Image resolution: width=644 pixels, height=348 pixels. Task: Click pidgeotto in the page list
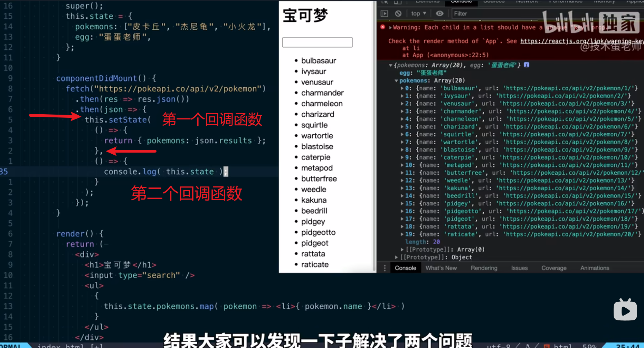point(318,232)
